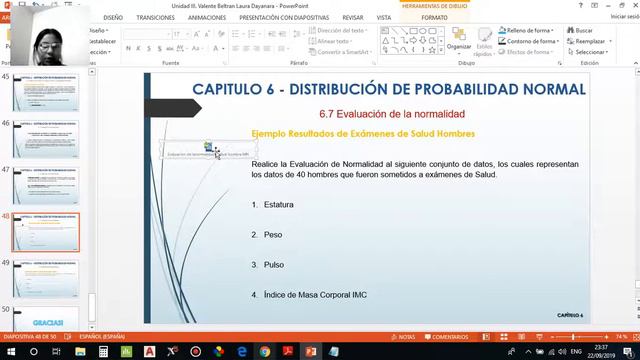Toggle the Comentarios comments pane

(447, 337)
